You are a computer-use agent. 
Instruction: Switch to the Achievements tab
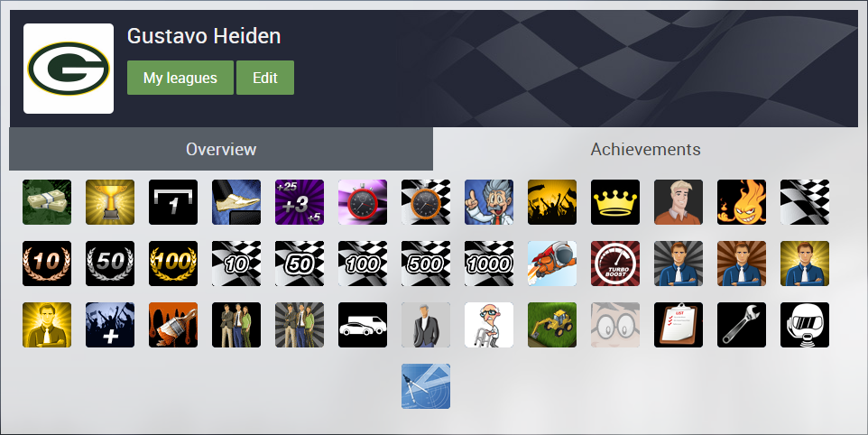pos(645,149)
